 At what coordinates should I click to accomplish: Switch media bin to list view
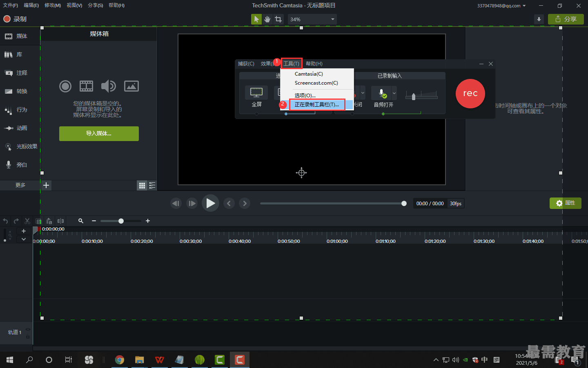152,186
